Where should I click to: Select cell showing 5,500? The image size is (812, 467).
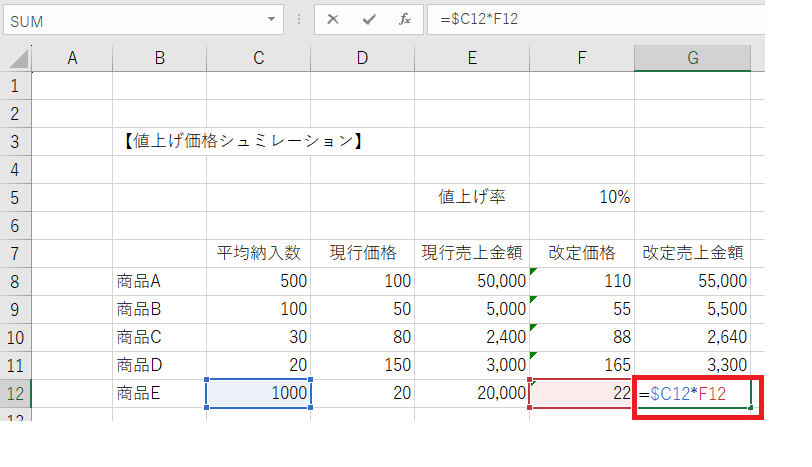(692, 309)
